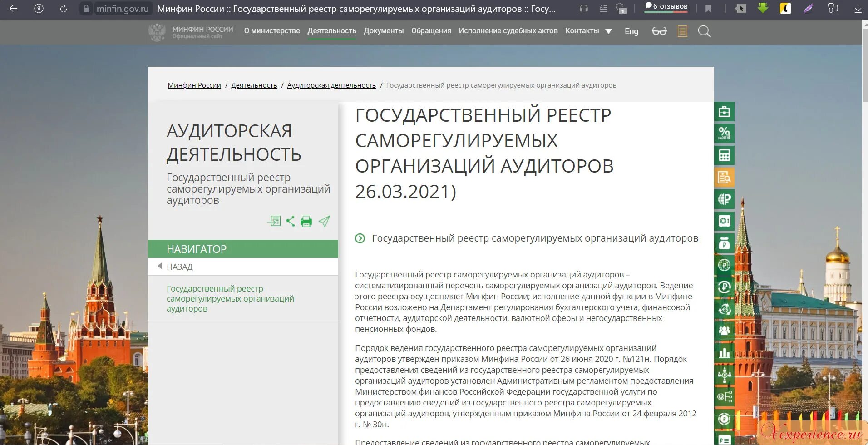The image size is (868, 445).
Task: Follow the Минфин России breadcrumb link
Action: tap(194, 85)
